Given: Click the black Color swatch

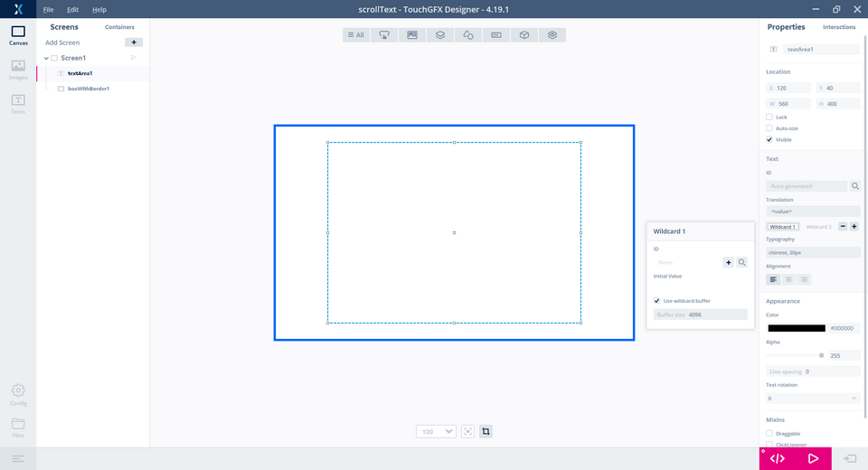Looking at the screenshot, I should (x=796, y=328).
